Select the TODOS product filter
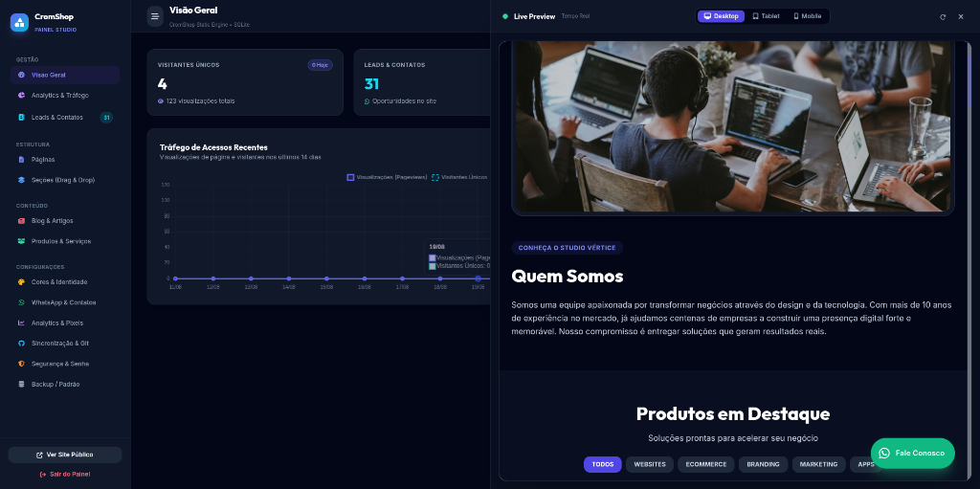Screen dimensions: 980x489 tap(603, 465)
